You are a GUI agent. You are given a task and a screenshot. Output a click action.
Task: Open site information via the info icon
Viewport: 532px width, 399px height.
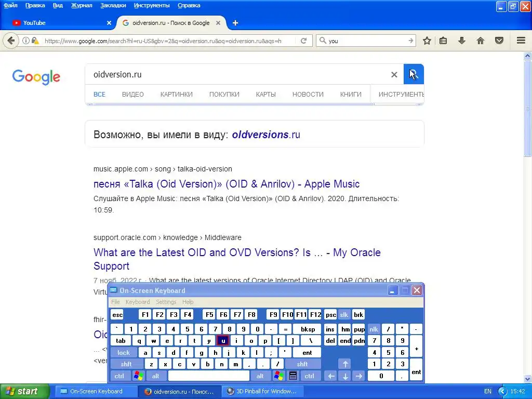(26, 41)
